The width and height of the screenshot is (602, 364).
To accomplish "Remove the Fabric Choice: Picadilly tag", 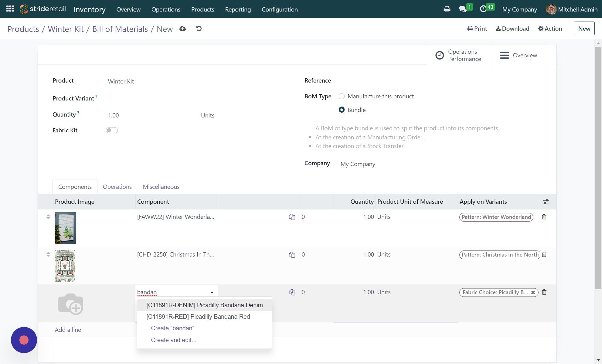I will tap(533, 292).
